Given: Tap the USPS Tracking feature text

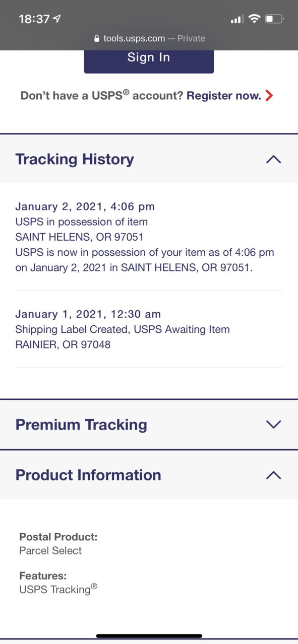Looking at the screenshot, I should [x=58, y=589].
